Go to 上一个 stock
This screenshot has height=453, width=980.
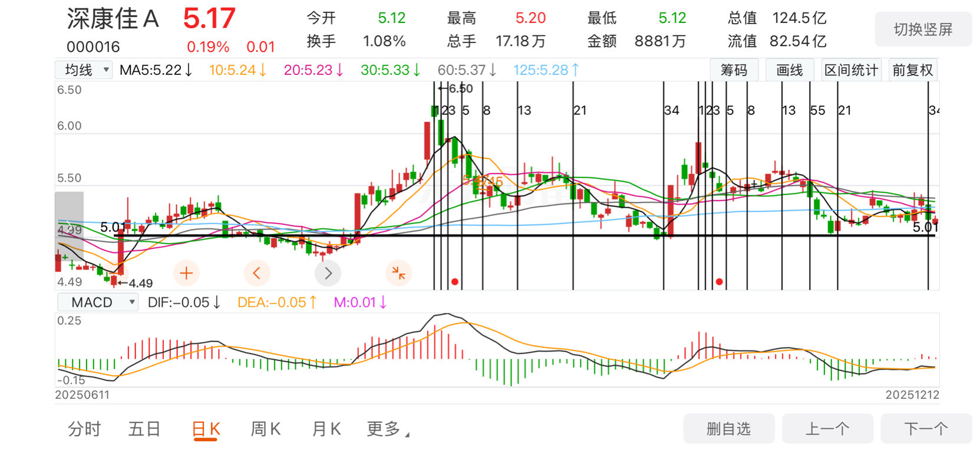(x=827, y=429)
